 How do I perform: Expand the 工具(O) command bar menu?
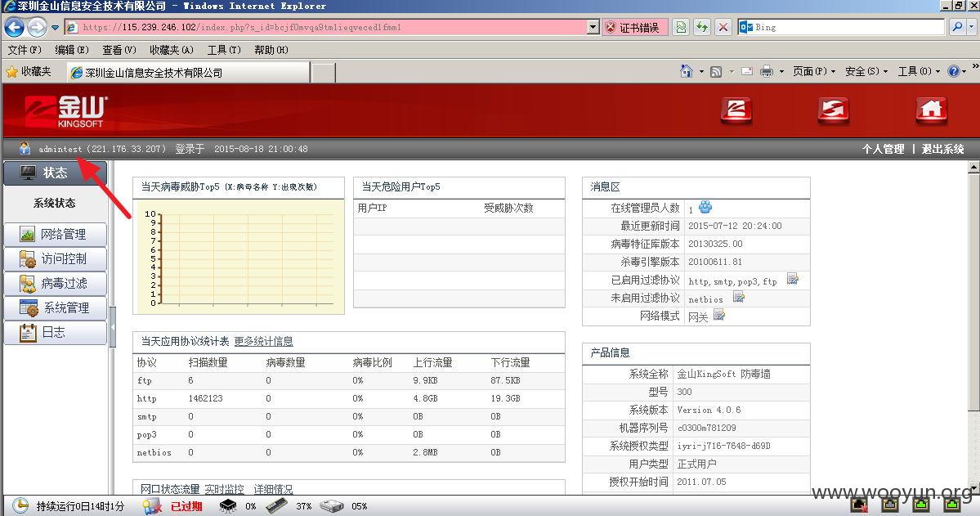pyautogui.click(x=919, y=71)
